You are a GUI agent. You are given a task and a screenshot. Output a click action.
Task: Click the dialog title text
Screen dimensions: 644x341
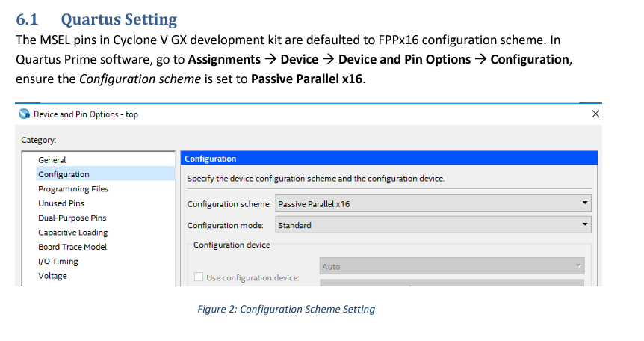pos(86,114)
